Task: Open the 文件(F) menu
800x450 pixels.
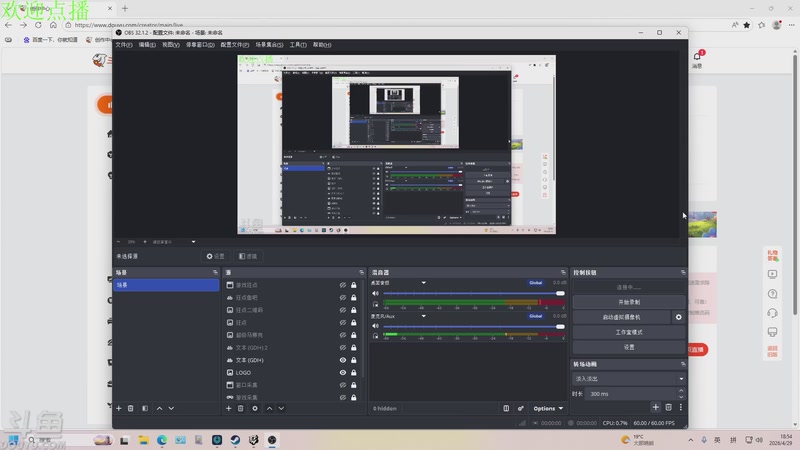Action: (x=123, y=45)
